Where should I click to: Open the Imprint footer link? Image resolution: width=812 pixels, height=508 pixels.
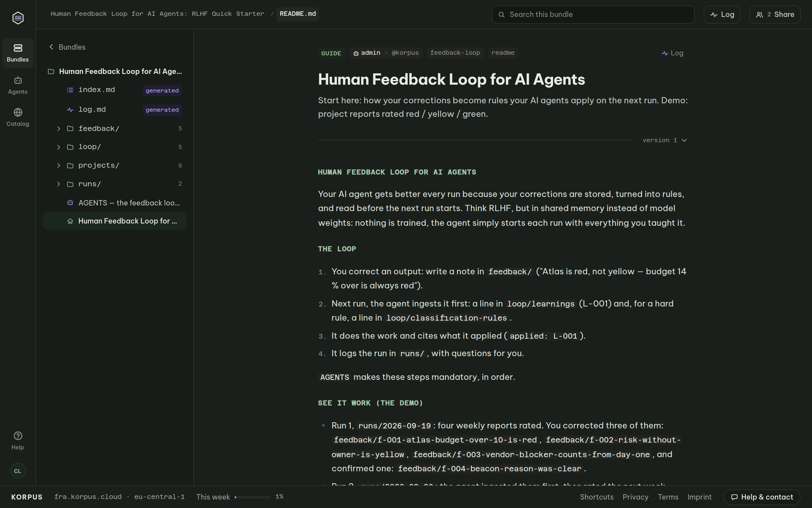(699, 497)
